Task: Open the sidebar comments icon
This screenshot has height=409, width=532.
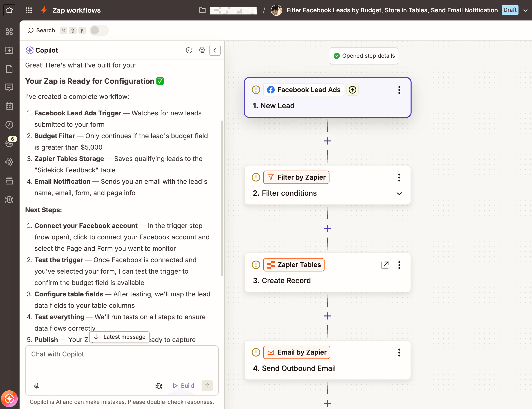Action: coord(9,87)
